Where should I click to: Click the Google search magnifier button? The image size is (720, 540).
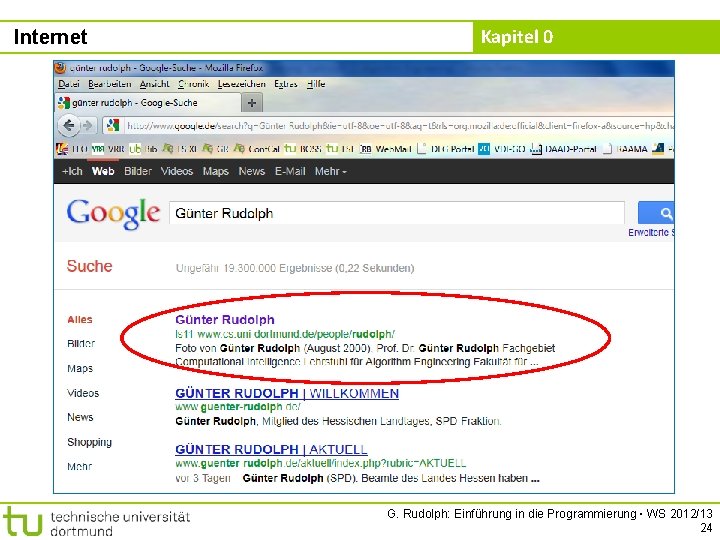click(656, 213)
